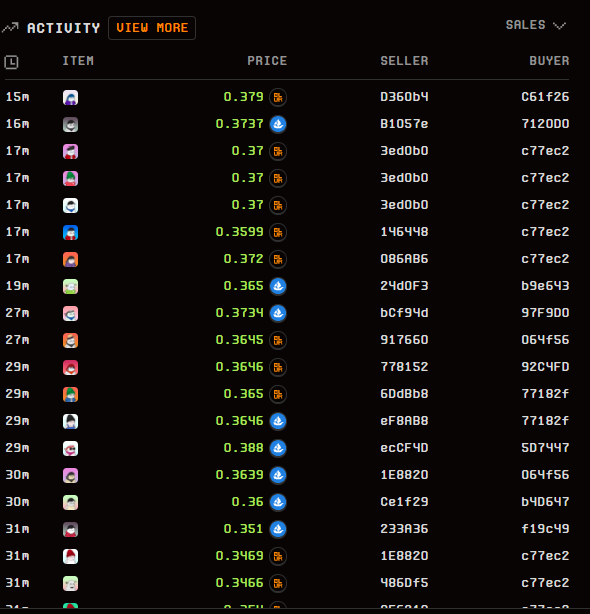
Task: Open buyer address C61f26
Action: pyautogui.click(x=545, y=97)
